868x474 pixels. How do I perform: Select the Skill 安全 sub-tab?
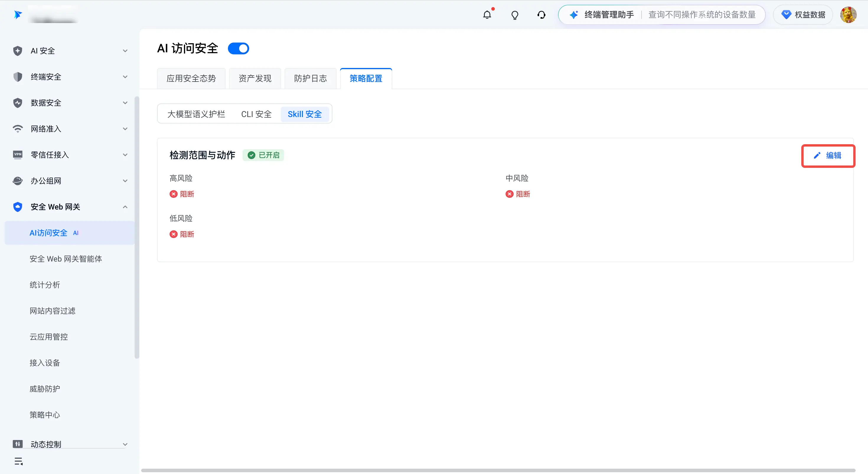click(x=305, y=114)
